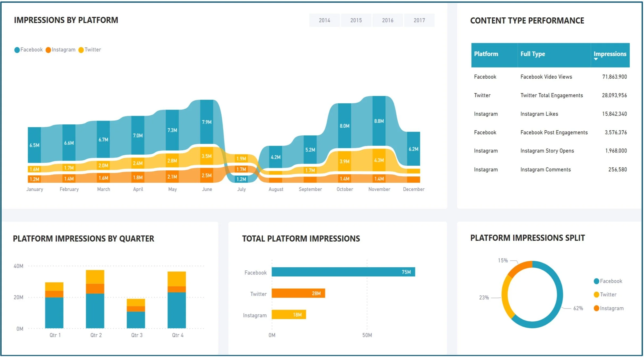Screen dimensions: 644x357
Task: Select the Facebook Video Views table row
Action: (x=546, y=77)
